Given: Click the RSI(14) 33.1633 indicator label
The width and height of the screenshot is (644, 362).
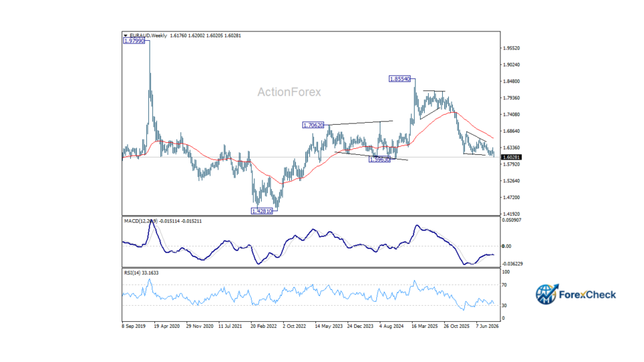Looking at the screenshot, I should coord(142,273).
